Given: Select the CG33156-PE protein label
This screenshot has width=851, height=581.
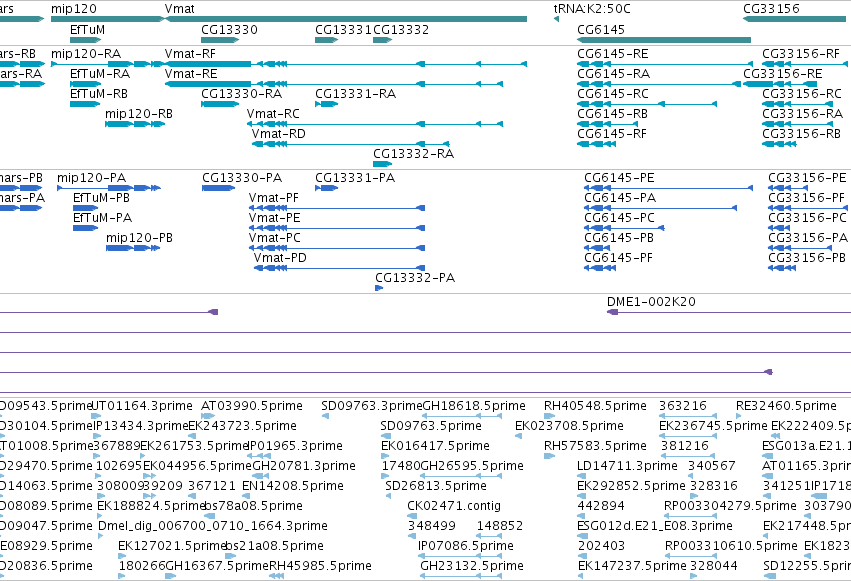Looking at the screenshot, I should [x=808, y=178].
